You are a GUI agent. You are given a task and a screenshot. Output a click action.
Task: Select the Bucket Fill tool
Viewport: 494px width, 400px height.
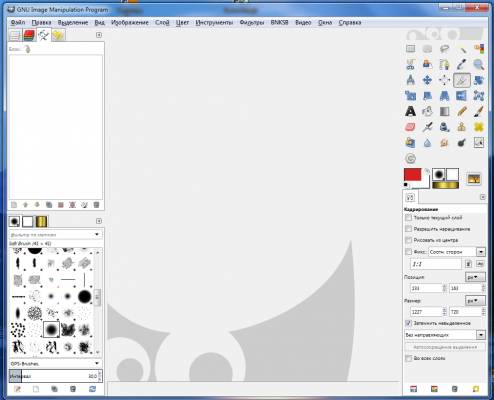click(x=427, y=111)
